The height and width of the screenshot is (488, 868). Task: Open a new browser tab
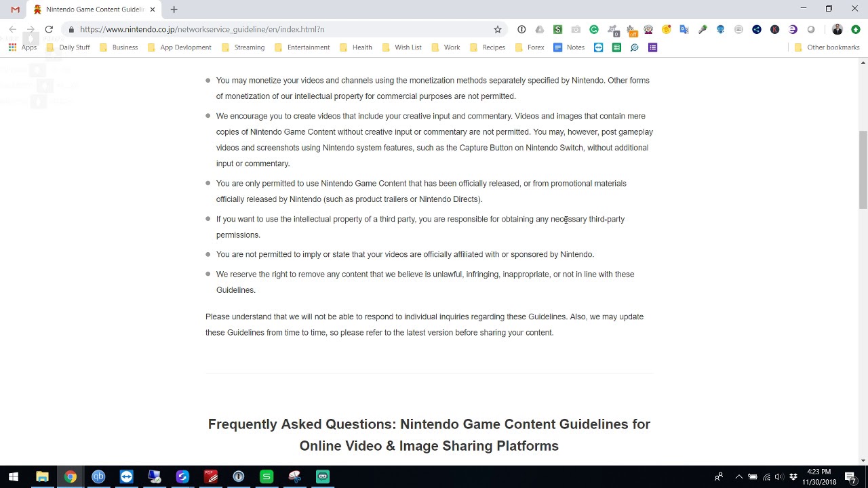point(174,9)
